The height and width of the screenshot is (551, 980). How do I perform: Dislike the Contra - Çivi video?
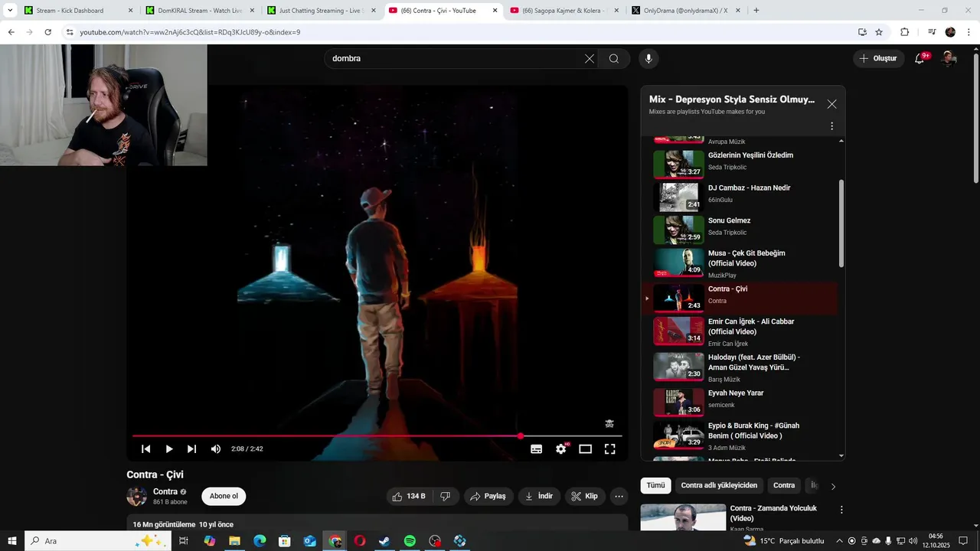[x=446, y=497]
